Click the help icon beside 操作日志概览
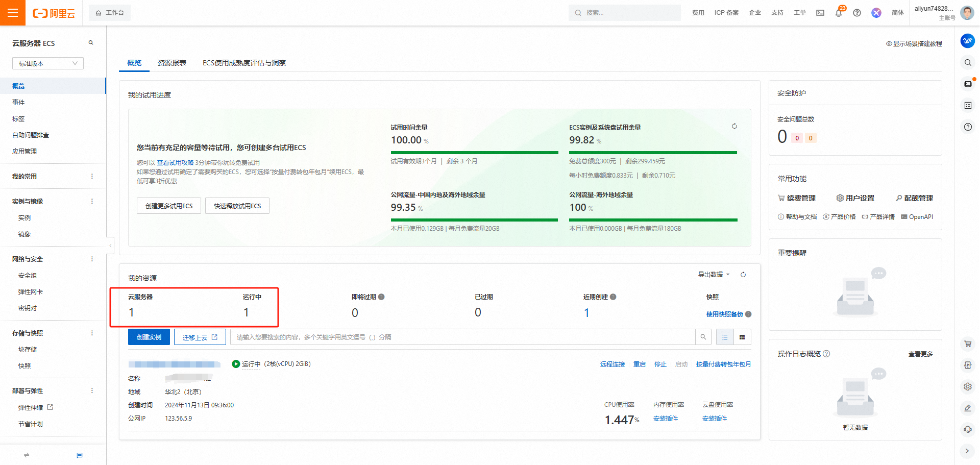The height and width of the screenshot is (465, 980). pos(827,353)
